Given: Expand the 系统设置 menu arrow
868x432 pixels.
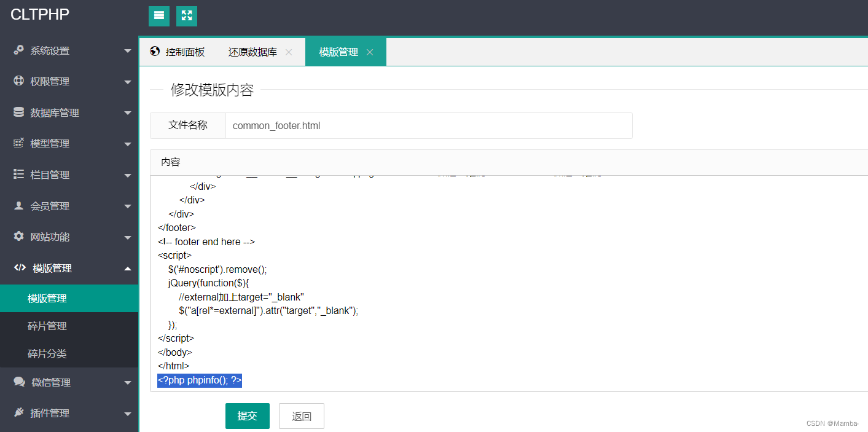Looking at the screenshot, I should 128,51.
